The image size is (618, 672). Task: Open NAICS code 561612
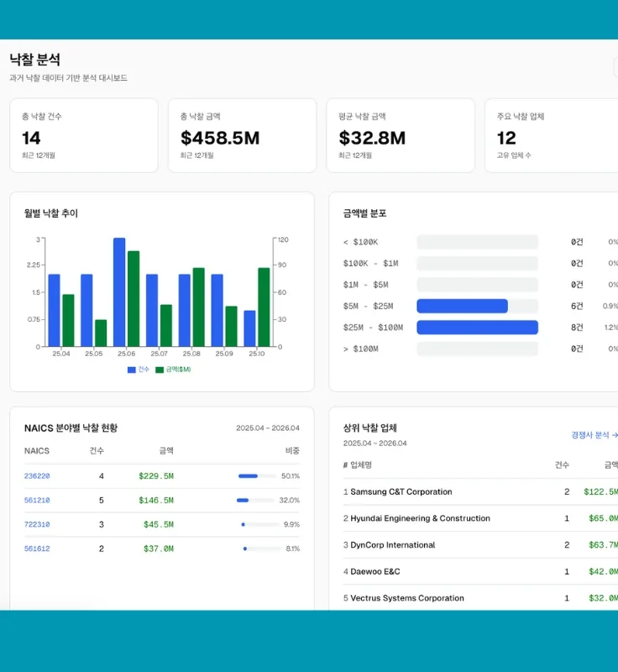pyautogui.click(x=37, y=549)
